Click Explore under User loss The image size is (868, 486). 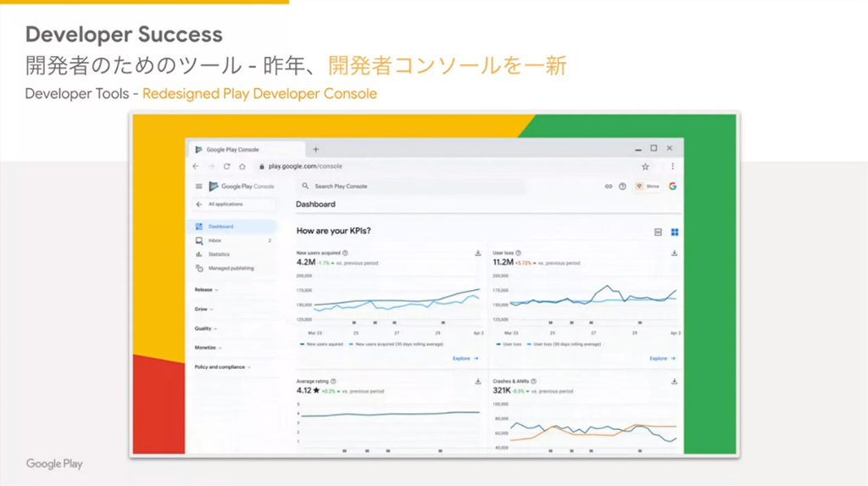(x=662, y=359)
